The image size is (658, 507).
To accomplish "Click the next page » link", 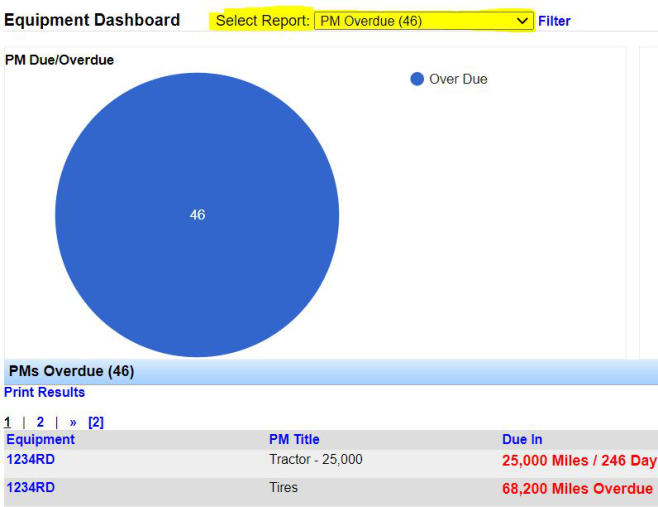I will click(x=73, y=422).
